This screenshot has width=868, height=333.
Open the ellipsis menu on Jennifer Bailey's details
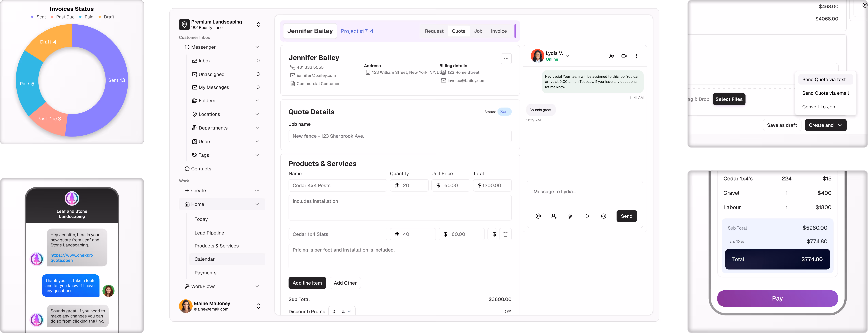click(506, 58)
